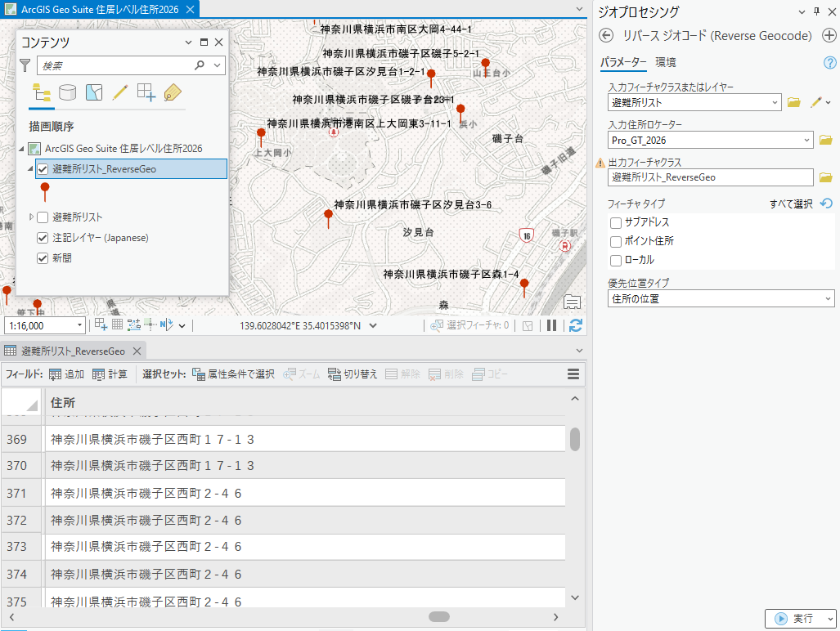This screenshot has height=631, width=840.
Task: Open 属性条件で選択
Action: click(x=234, y=374)
